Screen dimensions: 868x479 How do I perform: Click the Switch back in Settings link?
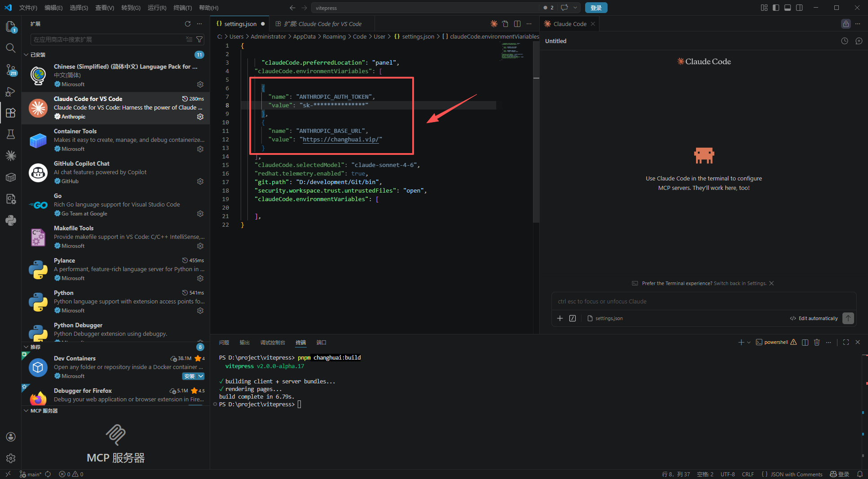(x=740, y=283)
